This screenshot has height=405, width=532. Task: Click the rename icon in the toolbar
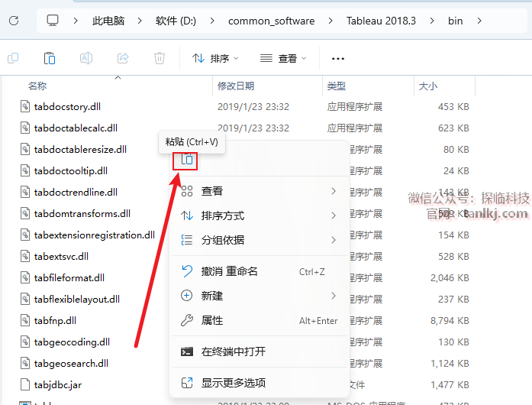pyautogui.click(x=86, y=58)
